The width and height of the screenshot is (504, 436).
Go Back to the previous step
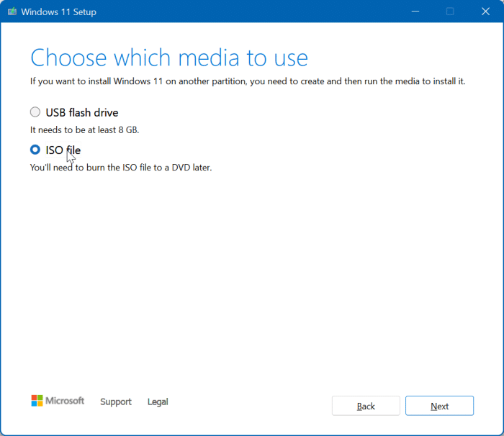pyautogui.click(x=366, y=406)
